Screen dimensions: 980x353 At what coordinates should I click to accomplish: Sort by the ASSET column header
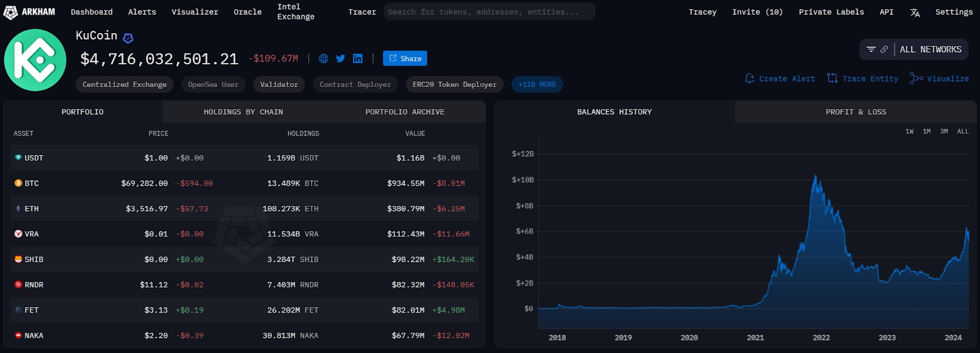click(x=23, y=133)
